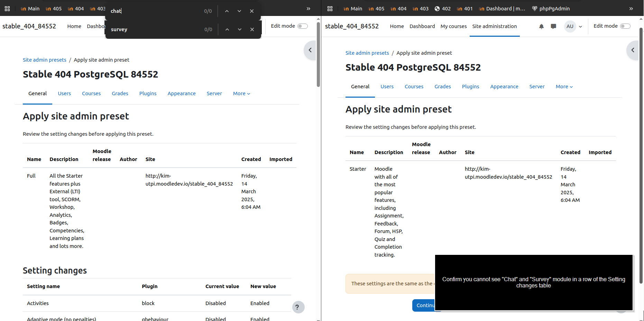Click Home link in right window navbar
This screenshot has height=321, width=644.
(x=397, y=26)
